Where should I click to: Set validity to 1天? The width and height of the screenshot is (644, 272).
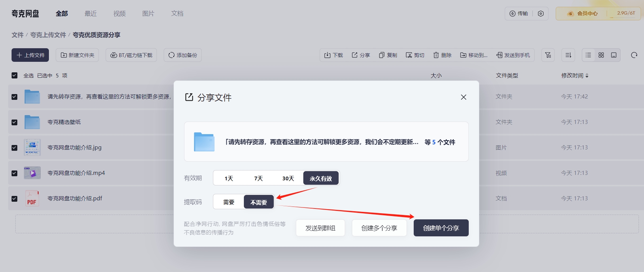pyautogui.click(x=229, y=178)
